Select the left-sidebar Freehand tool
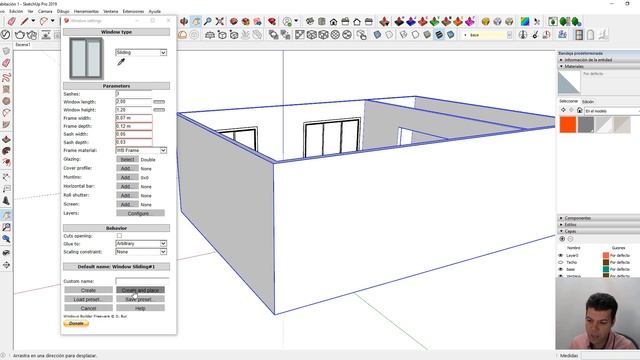This screenshot has height=360, width=640. tap(6, 77)
